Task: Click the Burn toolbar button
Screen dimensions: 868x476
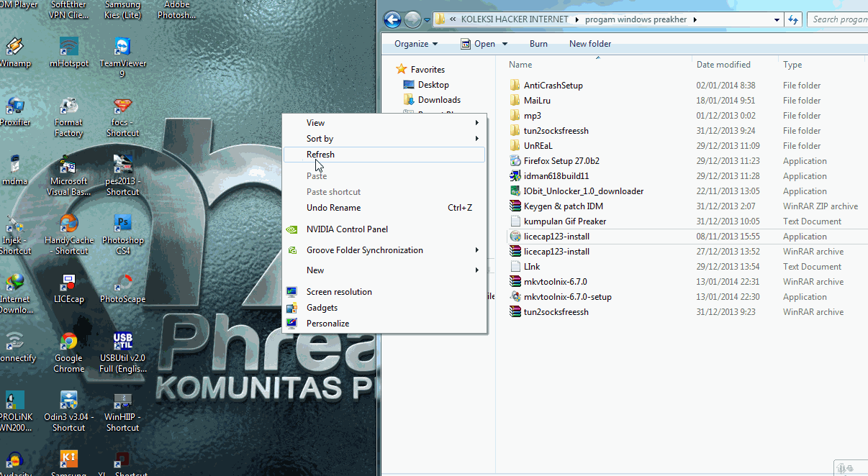Action: click(x=538, y=44)
